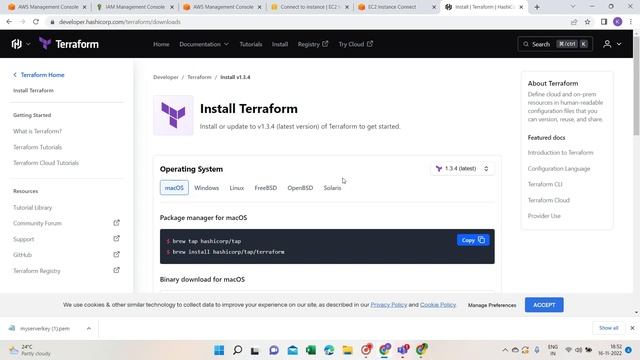
Task: Open Terraform Cloud featured doc
Action: 549,200
